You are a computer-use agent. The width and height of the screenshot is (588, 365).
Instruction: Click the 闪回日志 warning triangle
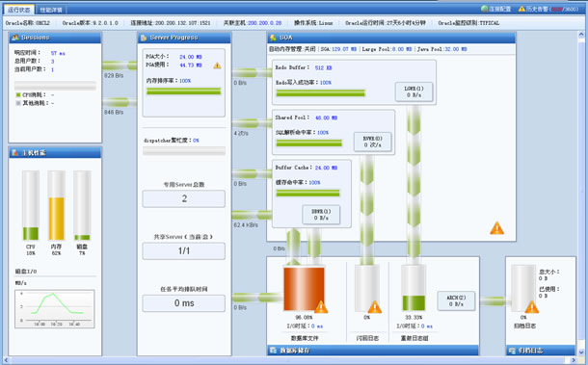point(375,307)
